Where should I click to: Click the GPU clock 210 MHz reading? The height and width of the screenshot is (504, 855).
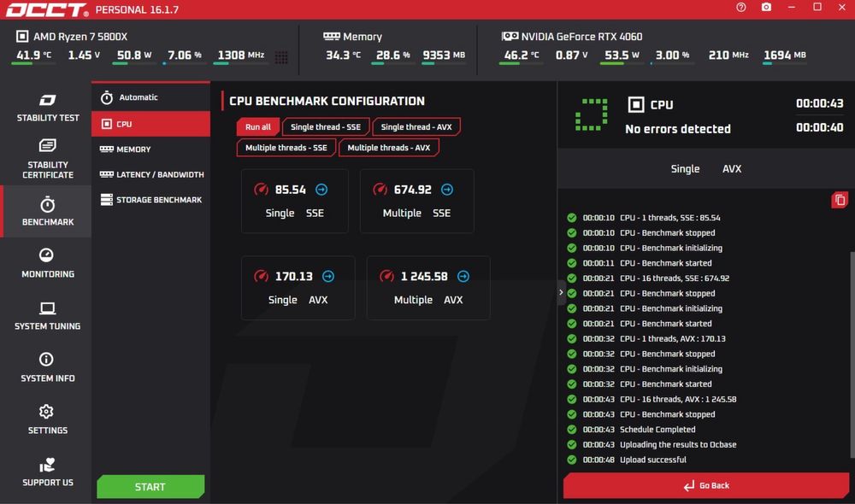[728, 55]
